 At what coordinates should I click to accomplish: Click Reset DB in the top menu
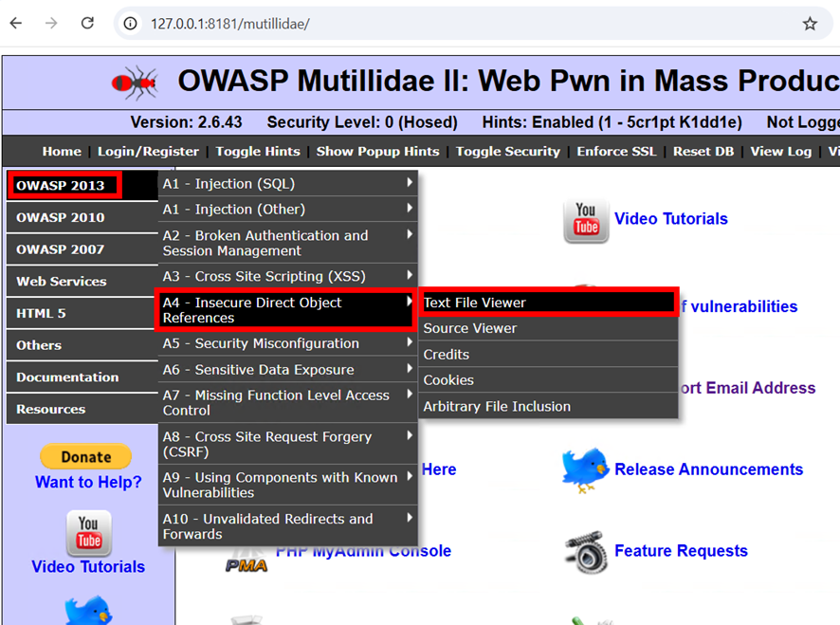click(x=703, y=151)
